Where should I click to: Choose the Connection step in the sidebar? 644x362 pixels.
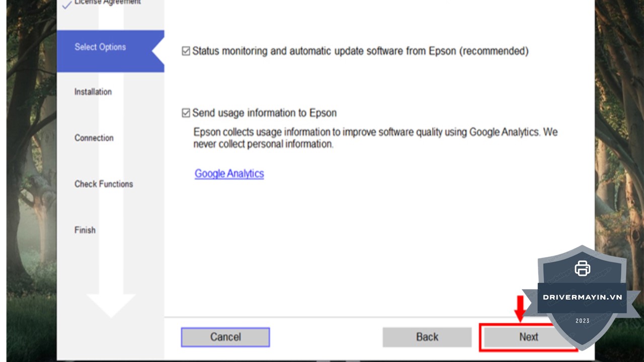click(x=94, y=138)
